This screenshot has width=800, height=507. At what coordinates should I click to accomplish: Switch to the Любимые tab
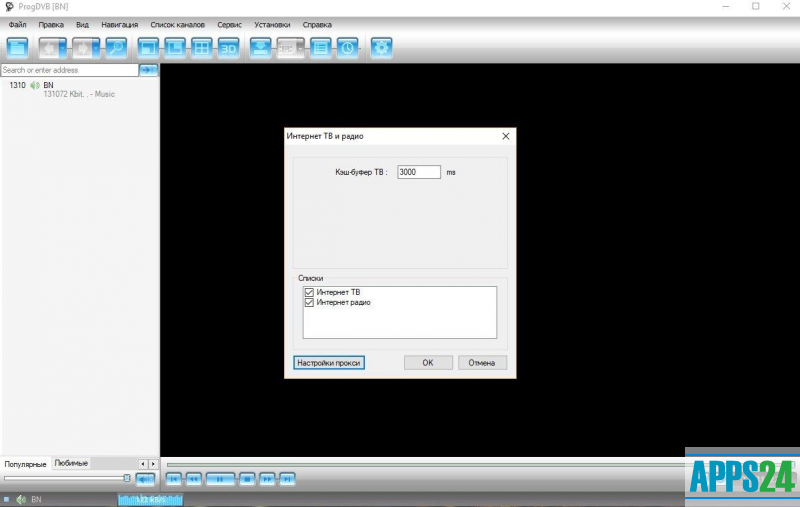pos(71,463)
